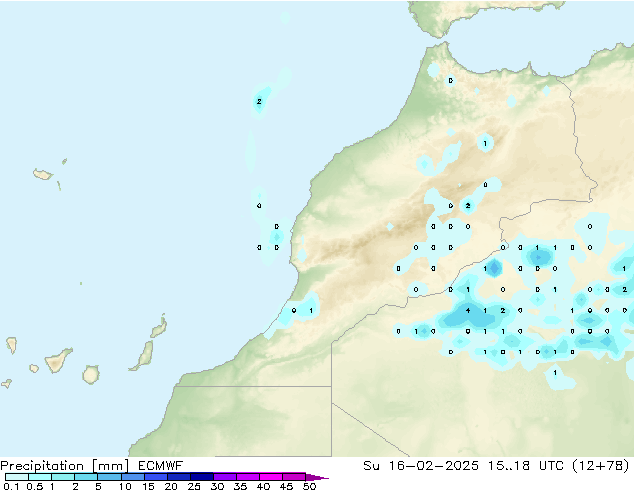Select the legend swatch between 35 and 40
634x490 pixels.
[x=247, y=477]
